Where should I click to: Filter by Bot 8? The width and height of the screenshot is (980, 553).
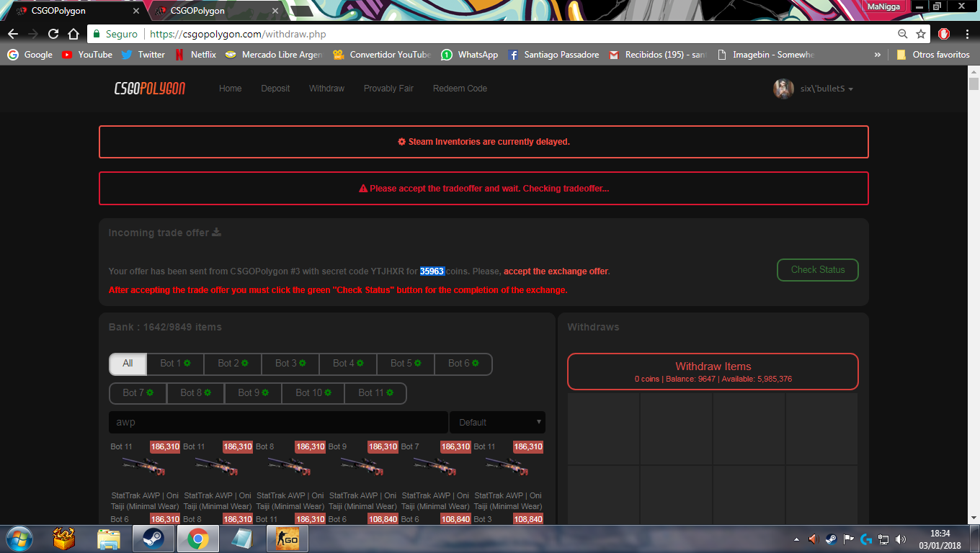(x=195, y=393)
